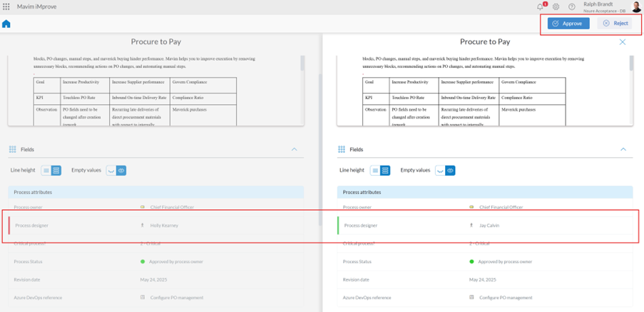Open the notifications bell

(540, 6)
